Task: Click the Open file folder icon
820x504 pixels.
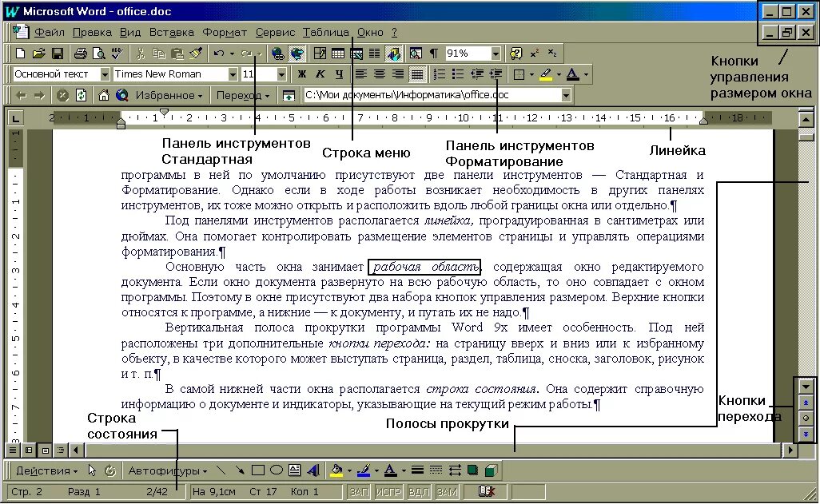Action: (x=38, y=54)
